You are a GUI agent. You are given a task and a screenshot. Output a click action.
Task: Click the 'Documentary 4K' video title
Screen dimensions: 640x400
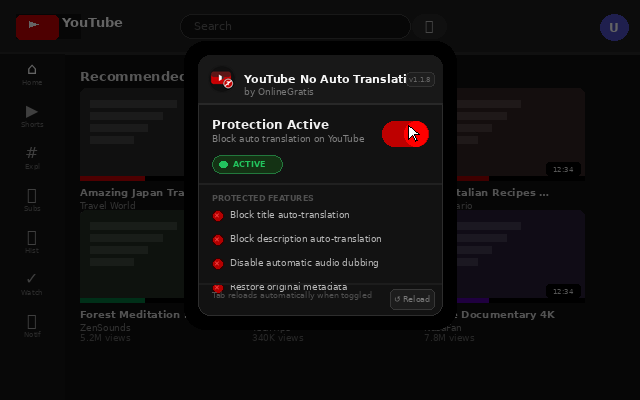coord(508,315)
